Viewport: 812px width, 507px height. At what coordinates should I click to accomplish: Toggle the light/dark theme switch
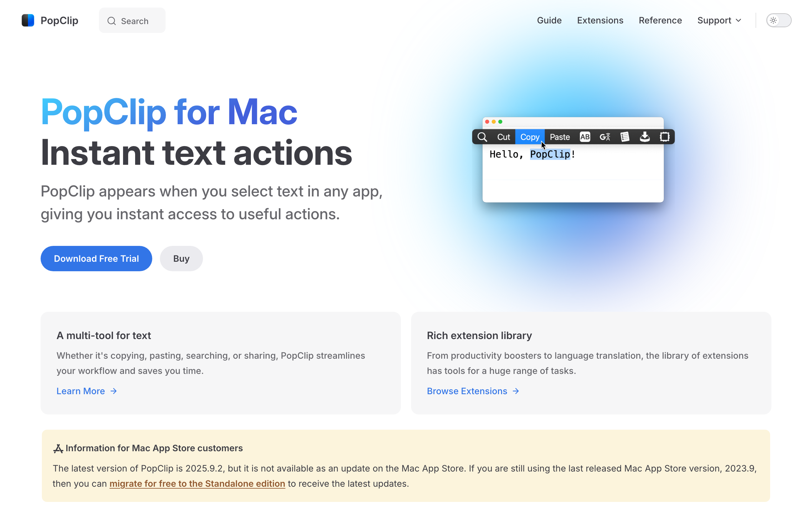click(779, 20)
